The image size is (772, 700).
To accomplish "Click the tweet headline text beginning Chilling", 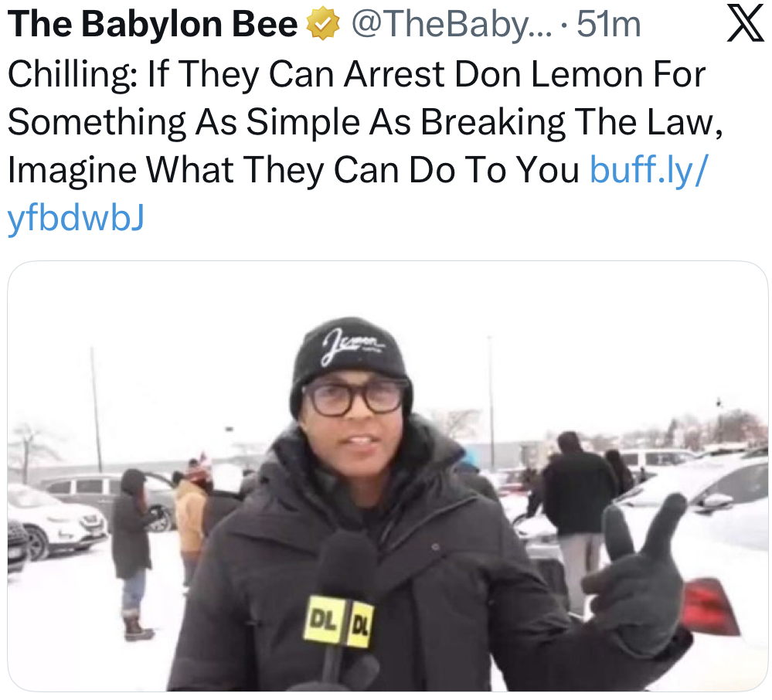I will [364, 122].
